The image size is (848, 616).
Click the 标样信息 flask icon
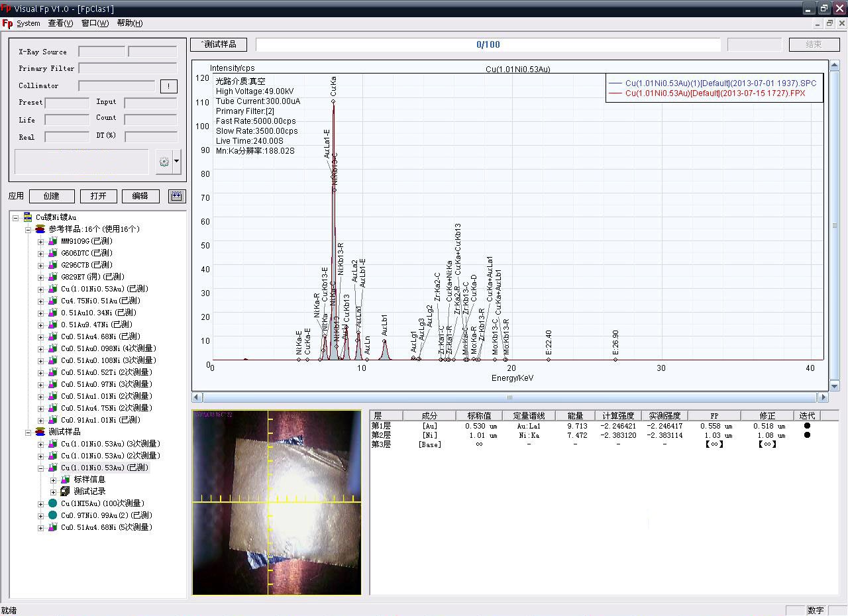click(x=65, y=480)
